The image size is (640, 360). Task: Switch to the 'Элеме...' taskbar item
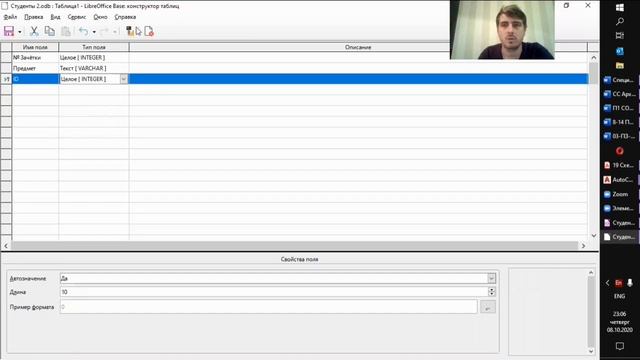click(x=620, y=208)
